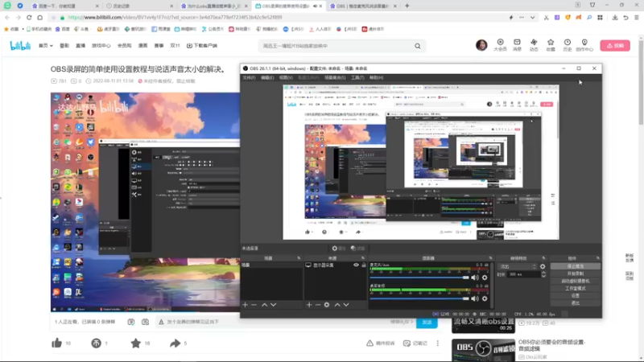Open the scene transition dropdown
Image resolution: width=644 pixels, height=362 pixels.
517,266
